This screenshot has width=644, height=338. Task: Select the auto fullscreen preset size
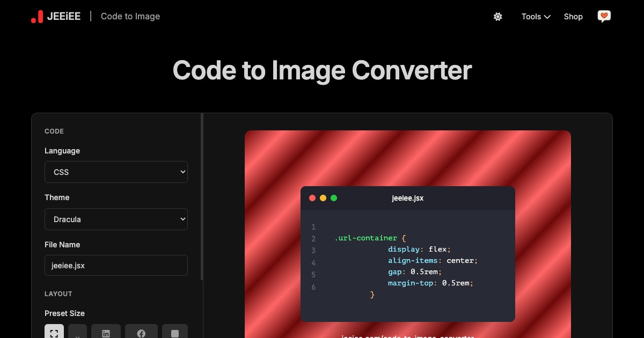[54, 333]
